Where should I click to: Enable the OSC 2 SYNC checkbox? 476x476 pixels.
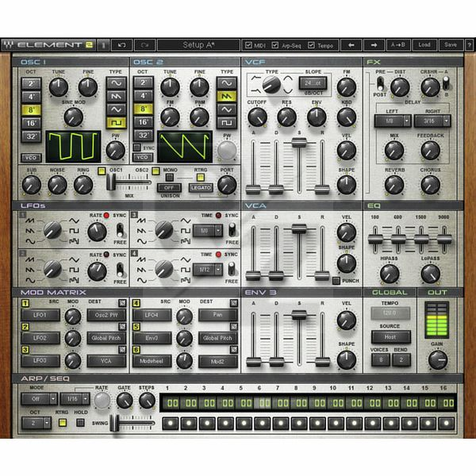[x=136, y=148]
